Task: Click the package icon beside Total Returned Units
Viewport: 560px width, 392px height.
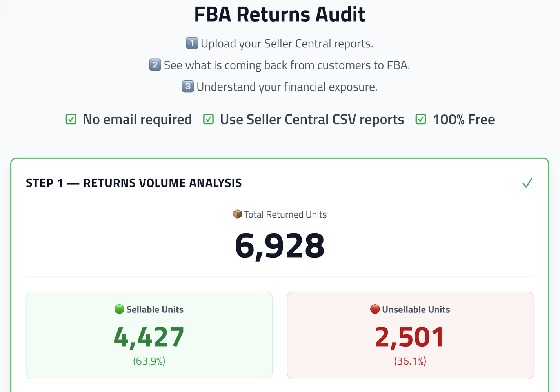Action: pyautogui.click(x=237, y=214)
